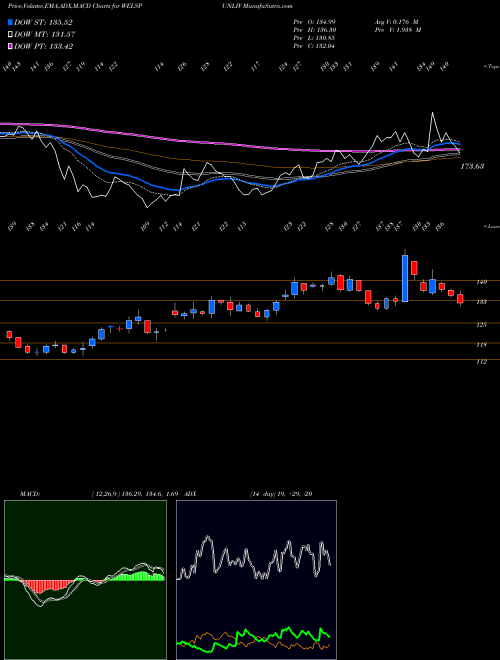Click the 125 price axis label
500x660 pixels.
481,325
